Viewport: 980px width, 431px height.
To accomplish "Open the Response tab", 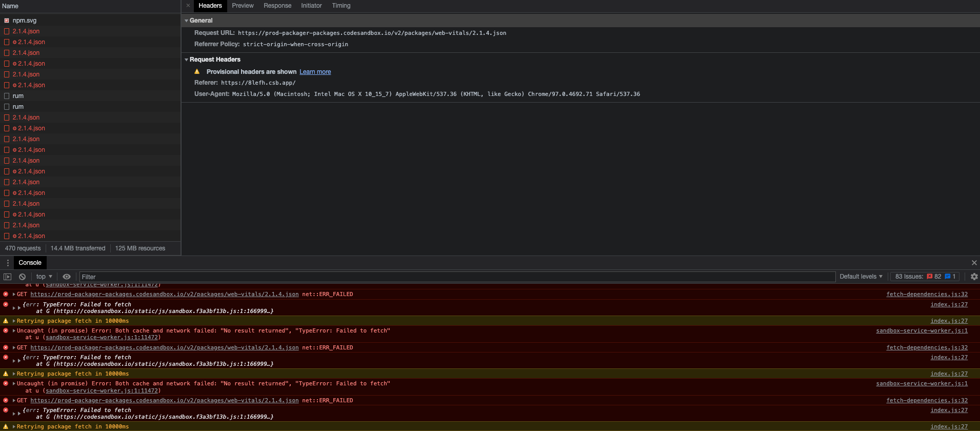I will click(277, 6).
